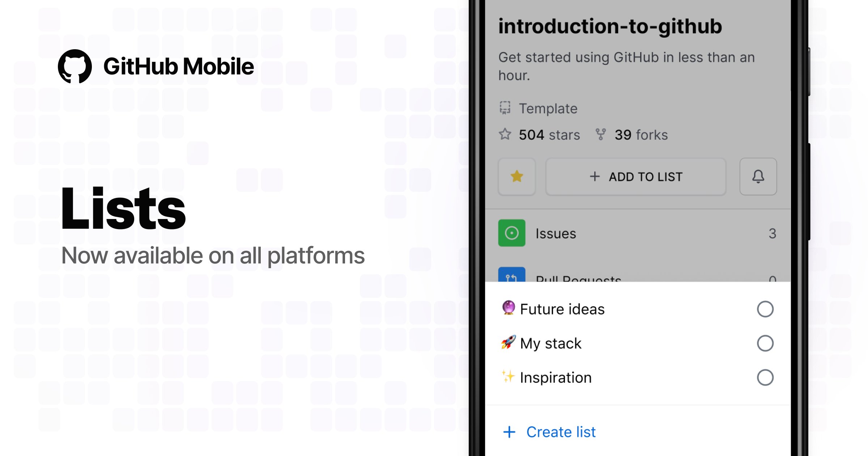The height and width of the screenshot is (456, 868).
Task: Tap the rocket emoji next to My stack
Action: 509,342
